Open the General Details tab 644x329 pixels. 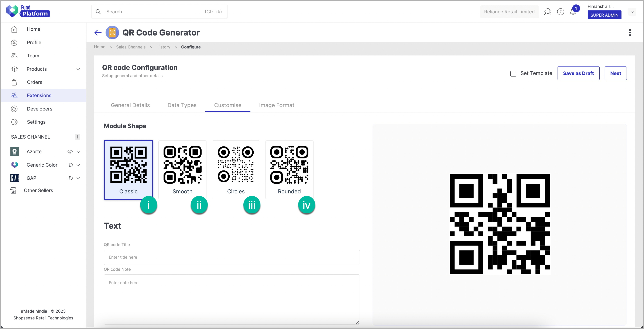coord(130,105)
